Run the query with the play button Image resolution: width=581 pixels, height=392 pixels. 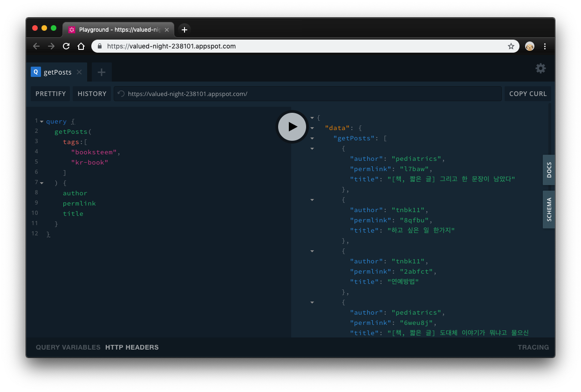292,126
